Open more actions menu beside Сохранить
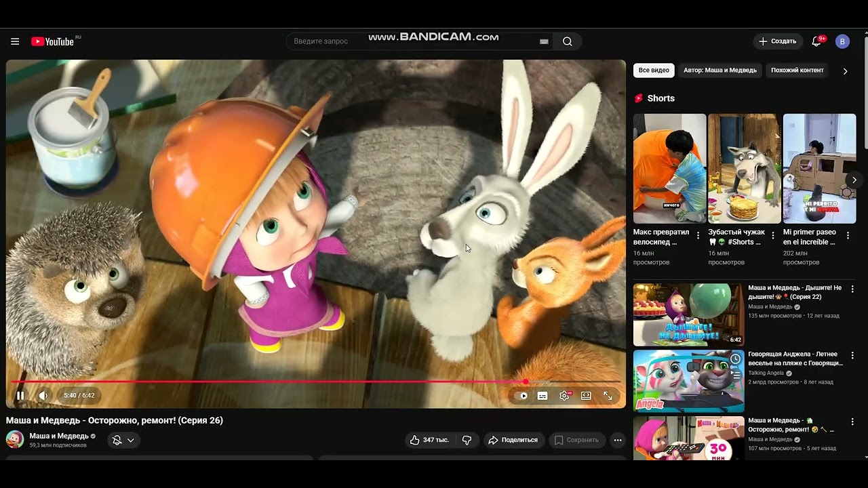868x488 pixels. (x=617, y=440)
